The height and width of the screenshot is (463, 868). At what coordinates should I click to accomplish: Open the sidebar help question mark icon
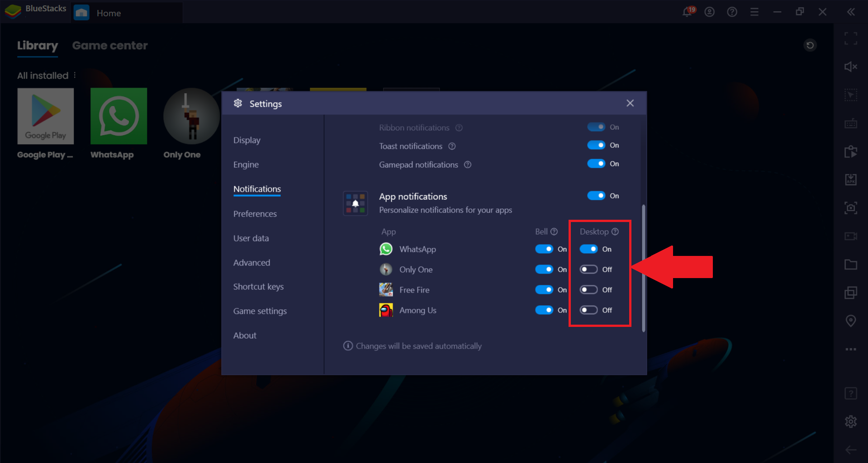[851, 393]
